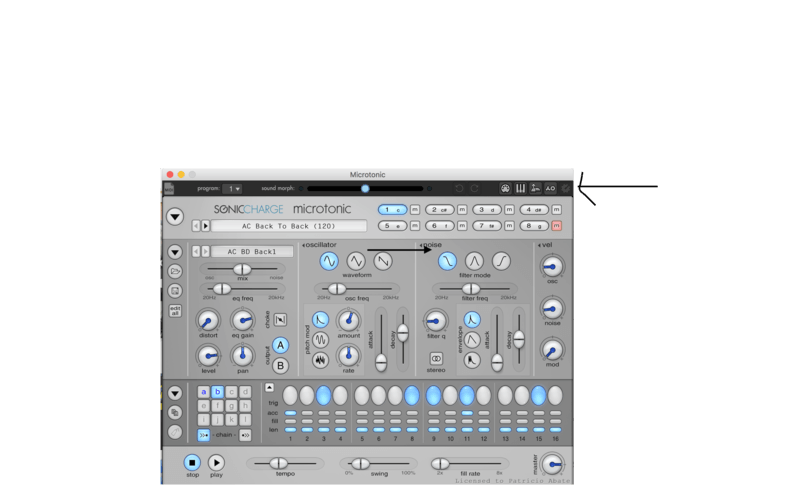Select linear noise envelope shape
Screen dimensions: 800x500
tap(472, 340)
